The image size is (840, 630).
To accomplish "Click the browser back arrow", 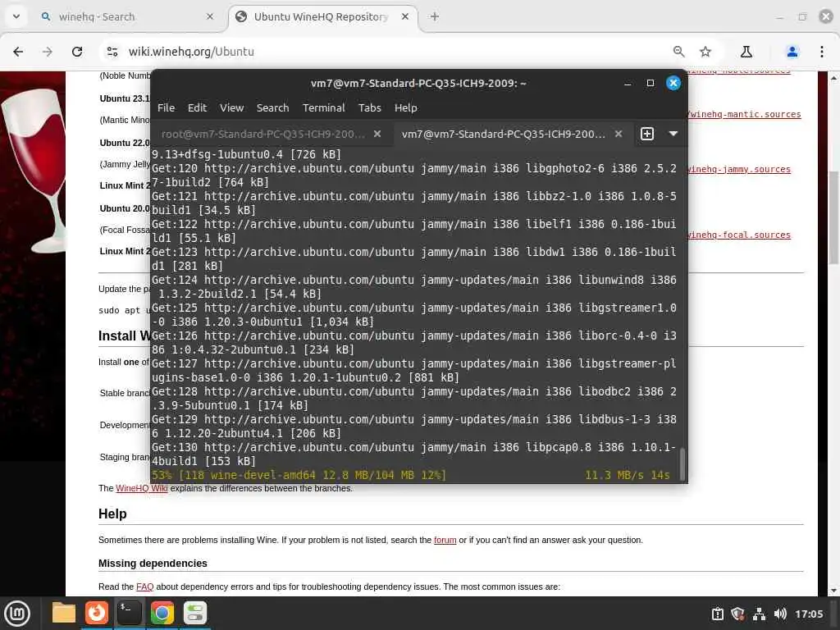I will coord(18,52).
